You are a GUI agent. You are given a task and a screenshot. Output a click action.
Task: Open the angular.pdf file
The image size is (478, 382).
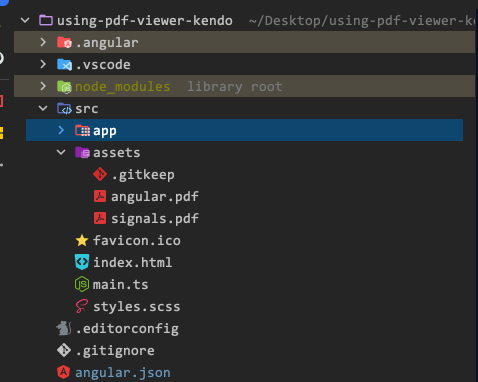coord(155,197)
